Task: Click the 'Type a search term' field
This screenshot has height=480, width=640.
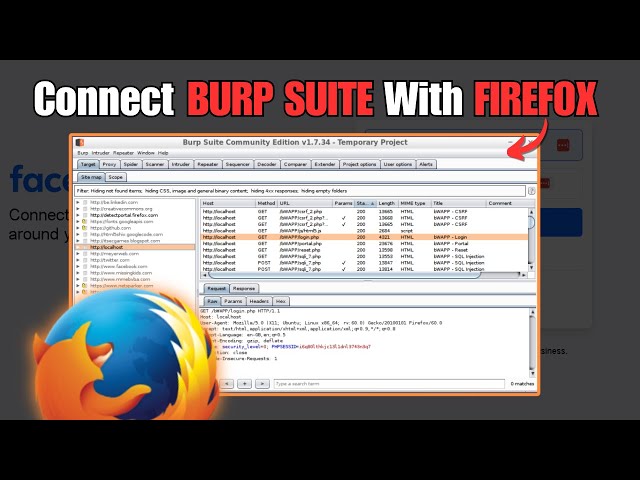Action: [x=389, y=384]
